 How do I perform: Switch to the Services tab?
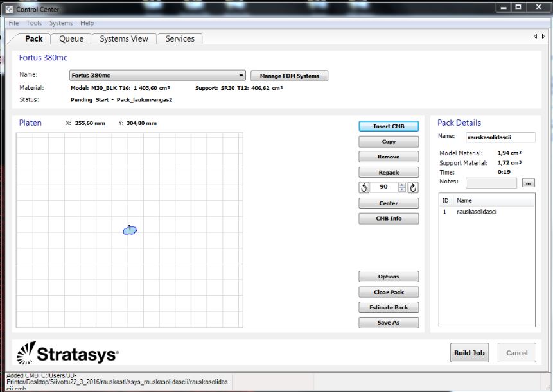(180, 38)
